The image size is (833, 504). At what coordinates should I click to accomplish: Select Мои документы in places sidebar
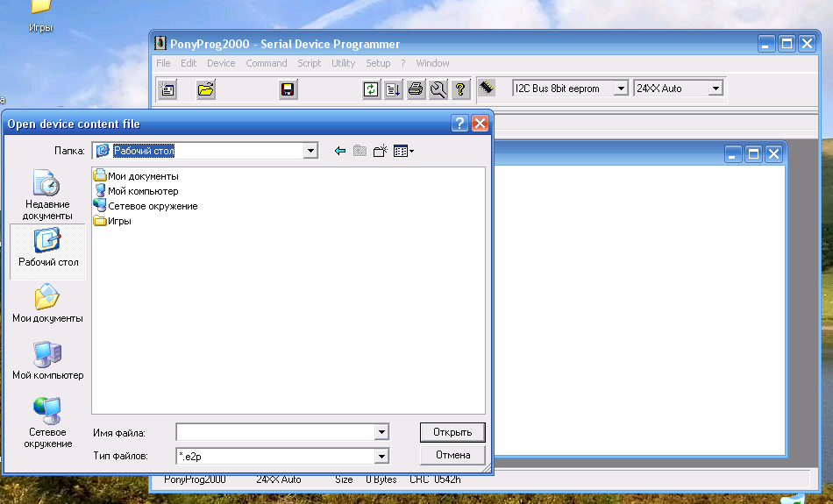[47, 304]
